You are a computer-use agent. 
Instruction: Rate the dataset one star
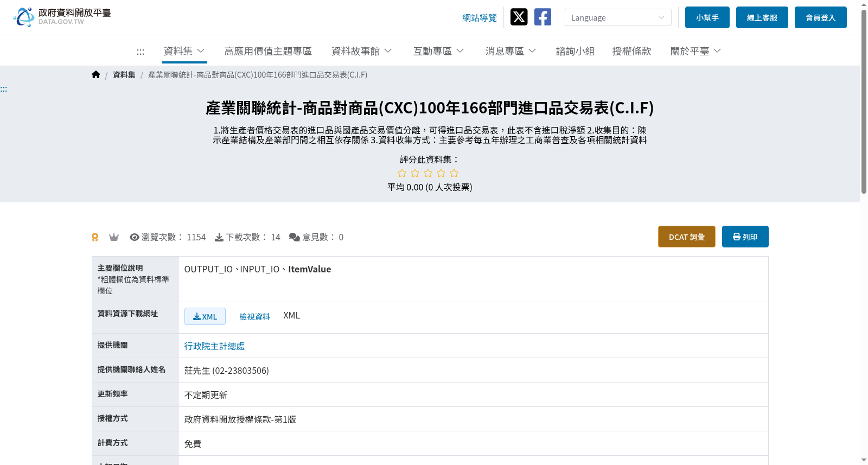[x=402, y=173]
